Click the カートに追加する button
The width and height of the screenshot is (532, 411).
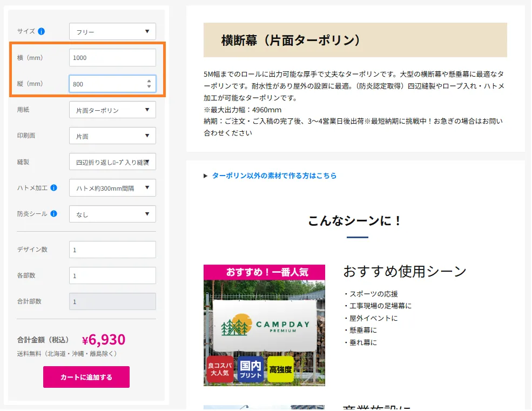pyautogui.click(x=86, y=377)
